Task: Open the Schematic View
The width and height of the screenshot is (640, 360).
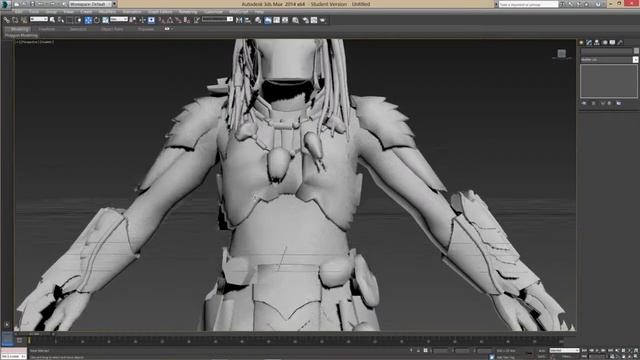Action: click(x=285, y=20)
